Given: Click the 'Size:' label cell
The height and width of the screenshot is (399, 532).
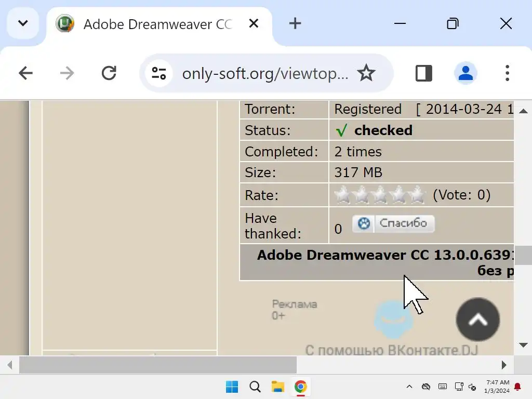Looking at the screenshot, I should (284, 172).
